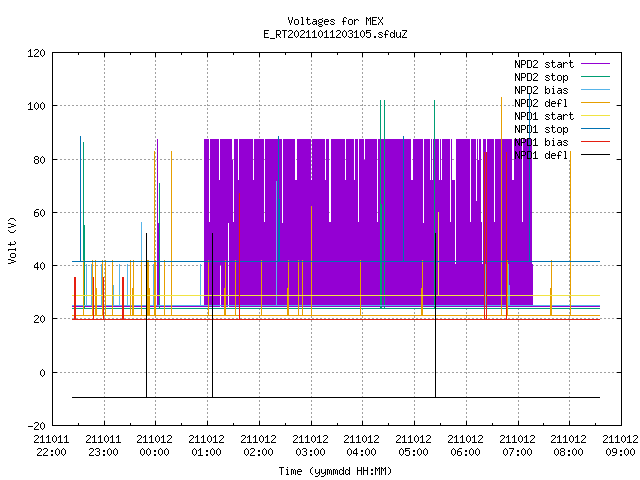Click the large purple NPD2 start filled region
Image resolution: width=640 pixels, height=480 pixels.
coord(368,222)
